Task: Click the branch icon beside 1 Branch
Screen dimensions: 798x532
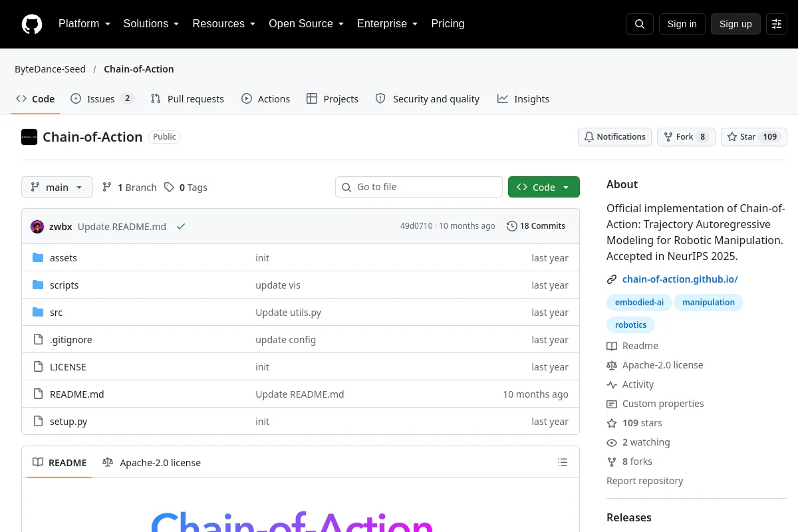Action: tap(107, 188)
